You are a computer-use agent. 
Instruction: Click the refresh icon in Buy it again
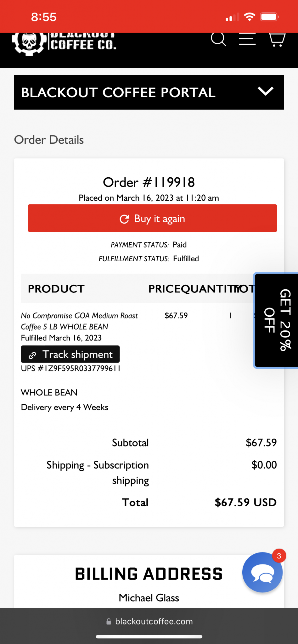(x=124, y=219)
